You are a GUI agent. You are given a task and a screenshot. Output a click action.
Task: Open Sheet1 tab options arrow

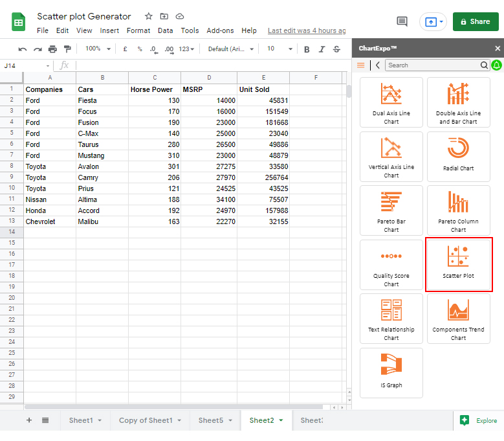click(x=100, y=420)
